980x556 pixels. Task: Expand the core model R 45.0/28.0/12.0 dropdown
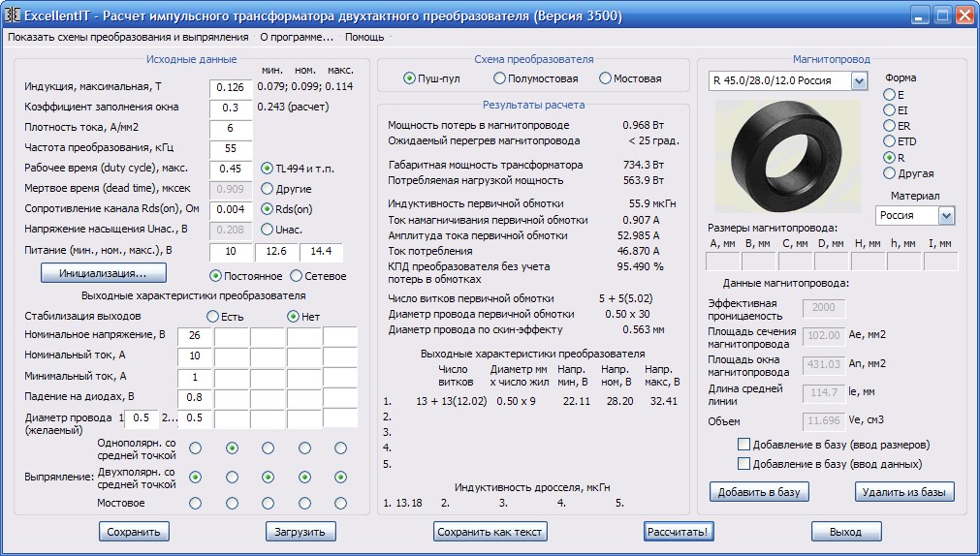click(x=858, y=81)
